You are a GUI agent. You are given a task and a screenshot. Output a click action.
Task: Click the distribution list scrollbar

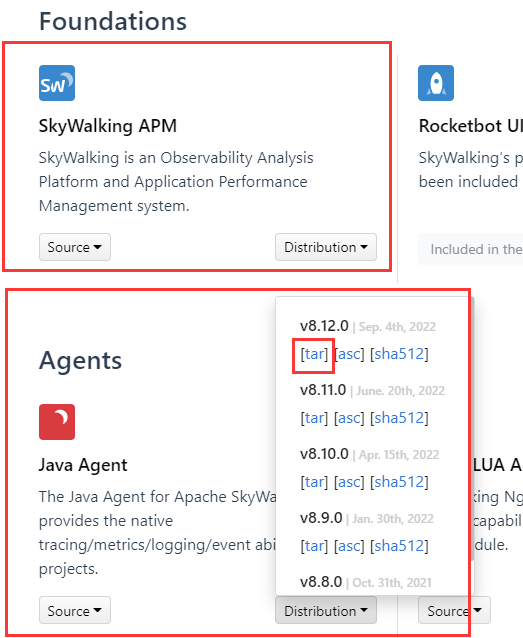[473, 430]
